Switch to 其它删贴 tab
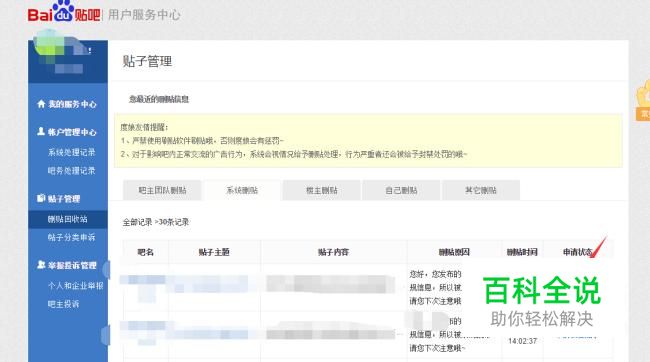The width and height of the screenshot is (650, 362). pyautogui.click(x=481, y=190)
